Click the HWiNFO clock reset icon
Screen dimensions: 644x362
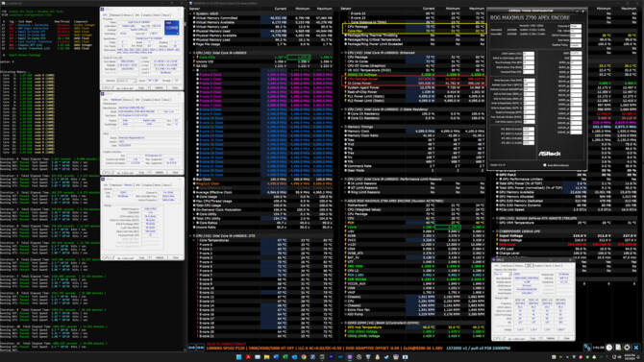(609, 348)
